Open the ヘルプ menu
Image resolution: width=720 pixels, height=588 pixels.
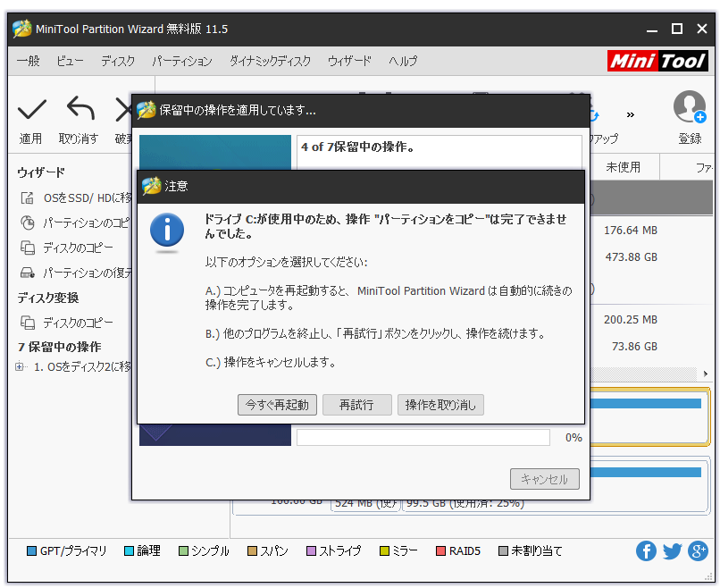pos(403,61)
